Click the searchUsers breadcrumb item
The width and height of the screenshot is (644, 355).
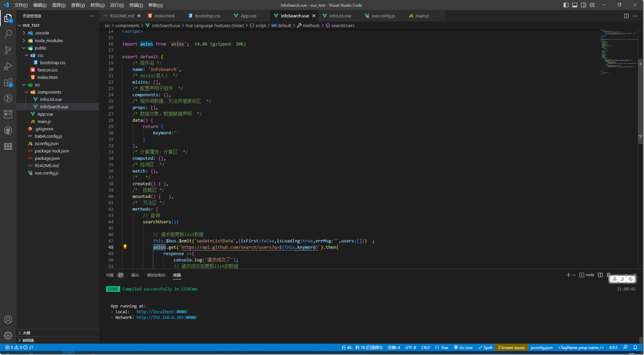[340, 25]
